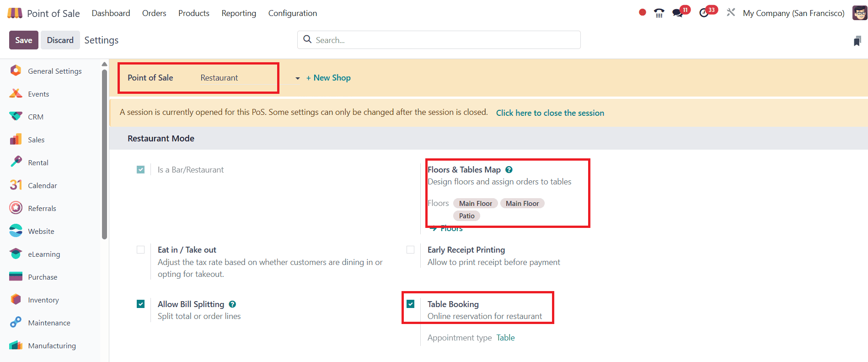Open the Orders menu
868x362 pixels.
pos(154,13)
